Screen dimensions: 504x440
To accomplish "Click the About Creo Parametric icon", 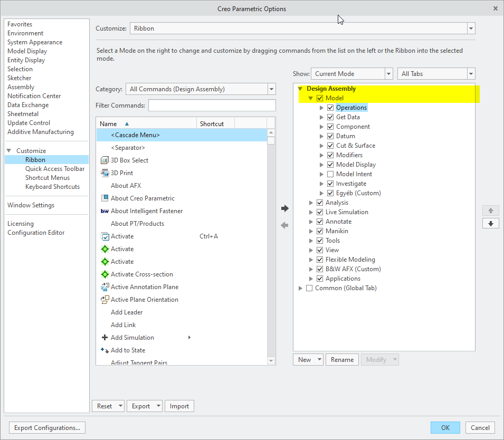I will click(105, 198).
